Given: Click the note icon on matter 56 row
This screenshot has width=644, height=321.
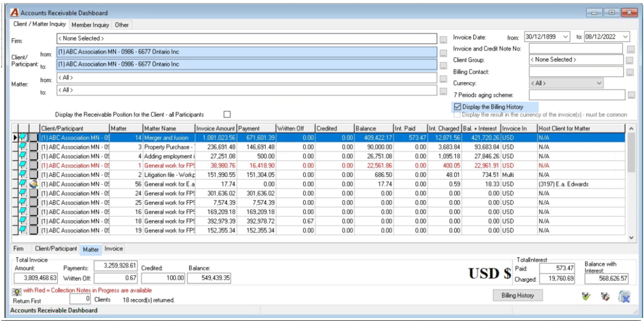Looking at the screenshot, I should pyautogui.click(x=23, y=184).
